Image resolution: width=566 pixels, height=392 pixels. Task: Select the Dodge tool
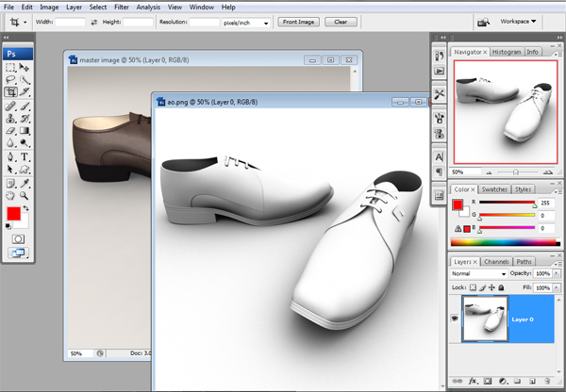25,143
